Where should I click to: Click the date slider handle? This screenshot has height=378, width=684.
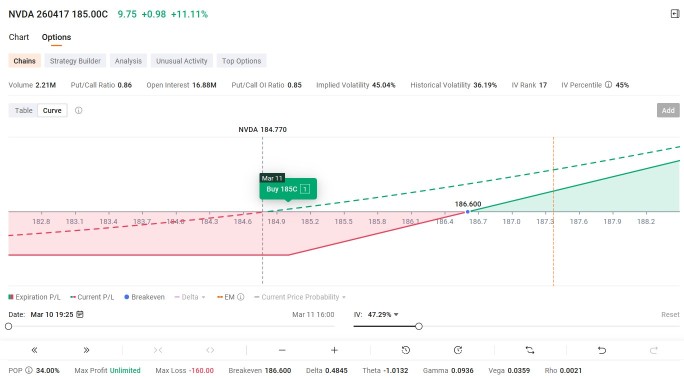8,326
